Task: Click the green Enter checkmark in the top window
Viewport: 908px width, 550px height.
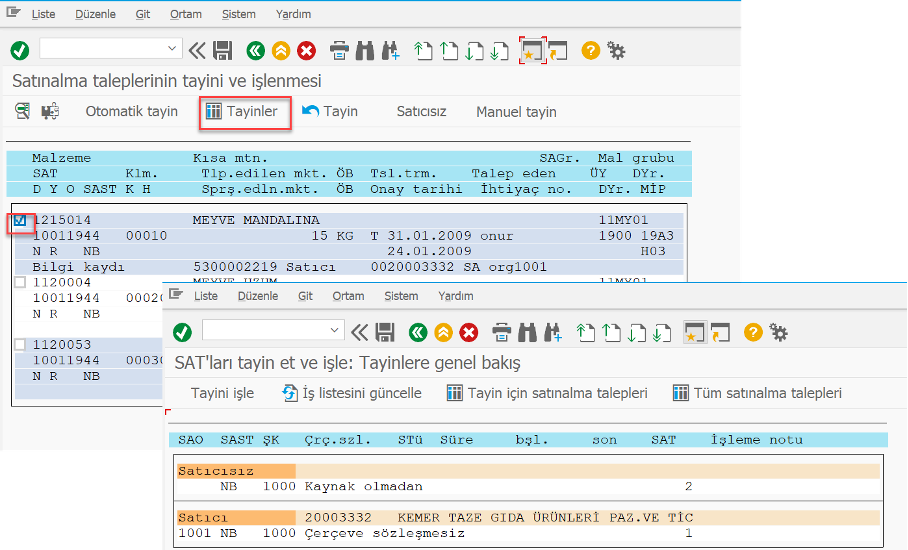Action: pos(20,51)
